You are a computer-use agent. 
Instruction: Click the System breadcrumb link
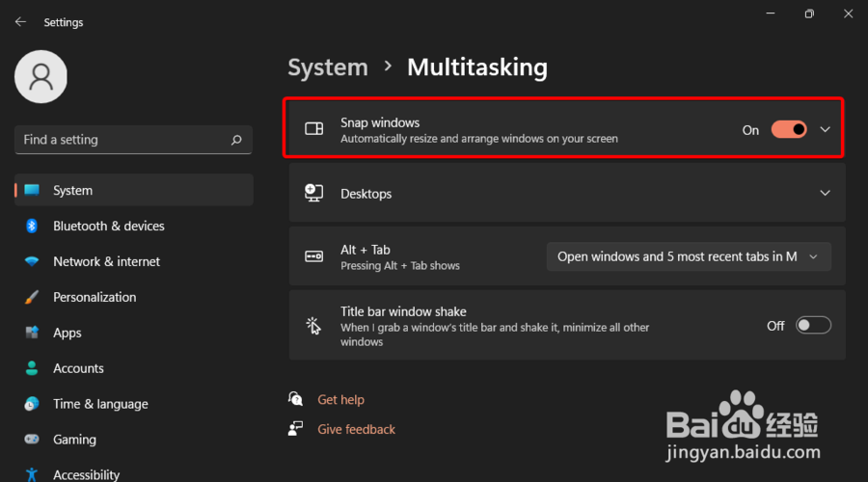point(328,67)
